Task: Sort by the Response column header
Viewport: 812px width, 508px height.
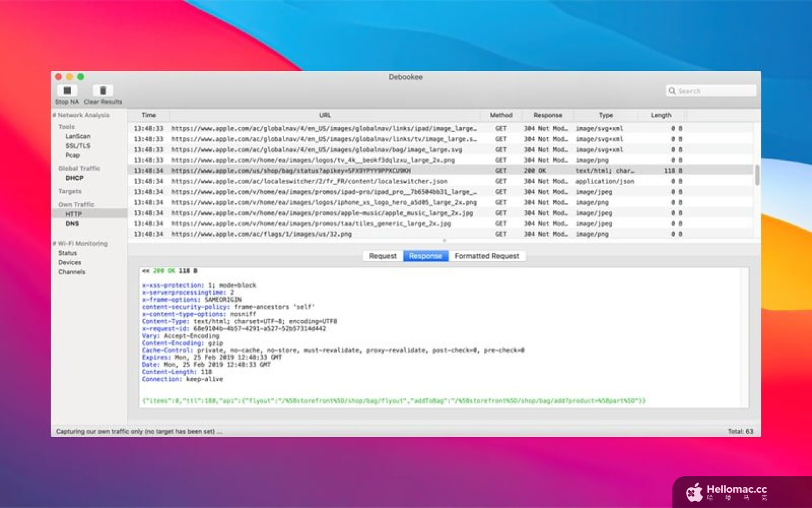Action: [547, 115]
